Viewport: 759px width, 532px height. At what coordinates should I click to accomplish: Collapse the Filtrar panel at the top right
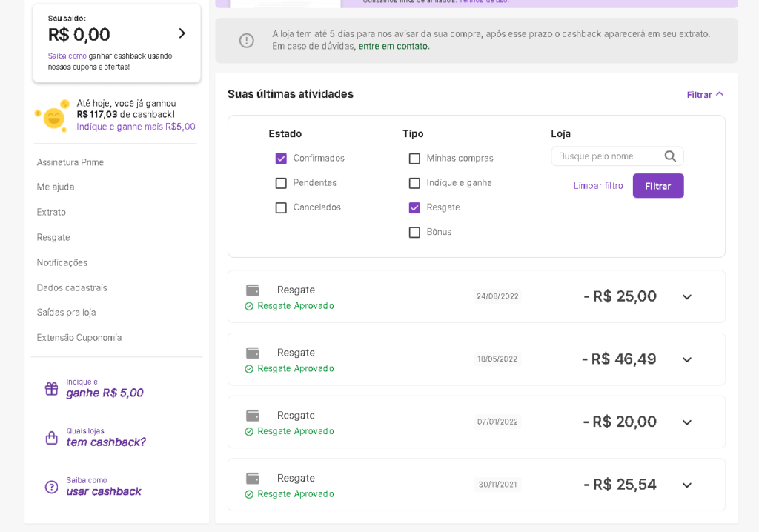(705, 94)
